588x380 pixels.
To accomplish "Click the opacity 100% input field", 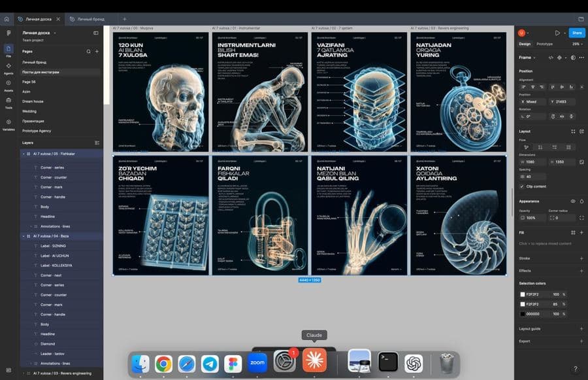I will pyautogui.click(x=532, y=218).
